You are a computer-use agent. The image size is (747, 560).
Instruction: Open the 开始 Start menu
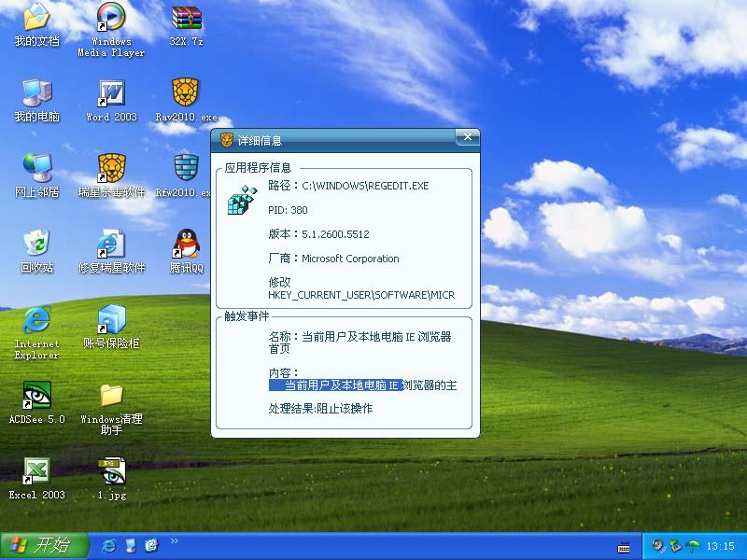click(44, 546)
